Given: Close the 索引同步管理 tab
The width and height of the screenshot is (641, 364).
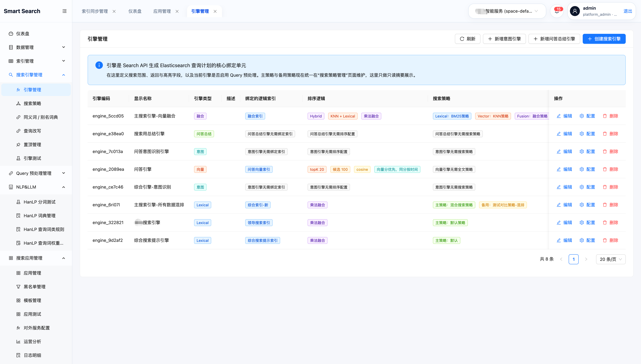Looking at the screenshot, I should [x=114, y=11].
